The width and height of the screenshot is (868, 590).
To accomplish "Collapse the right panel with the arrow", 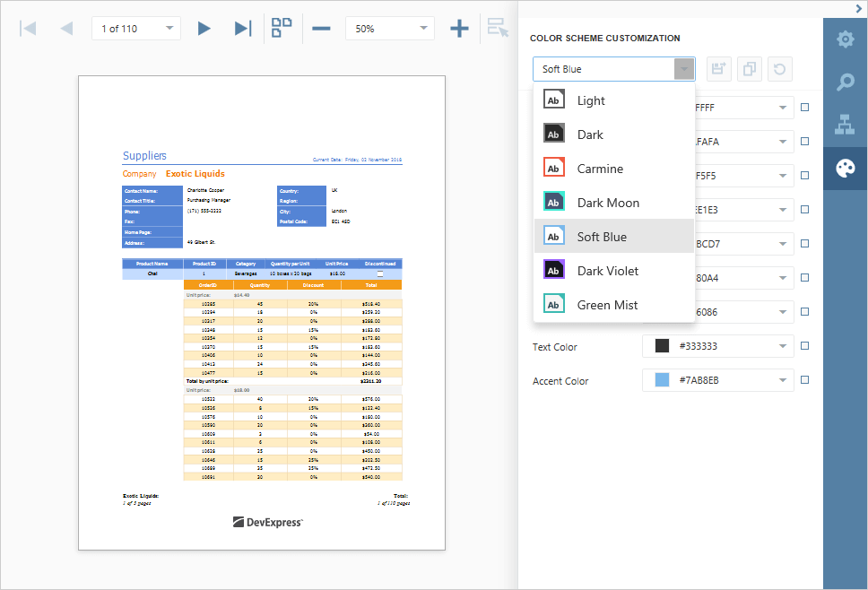I will [859, 8].
